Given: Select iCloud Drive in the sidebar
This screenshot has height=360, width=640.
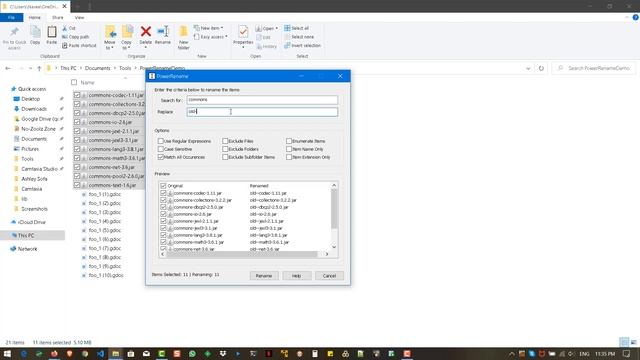Looking at the screenshot, I should (x=32, y=222).
